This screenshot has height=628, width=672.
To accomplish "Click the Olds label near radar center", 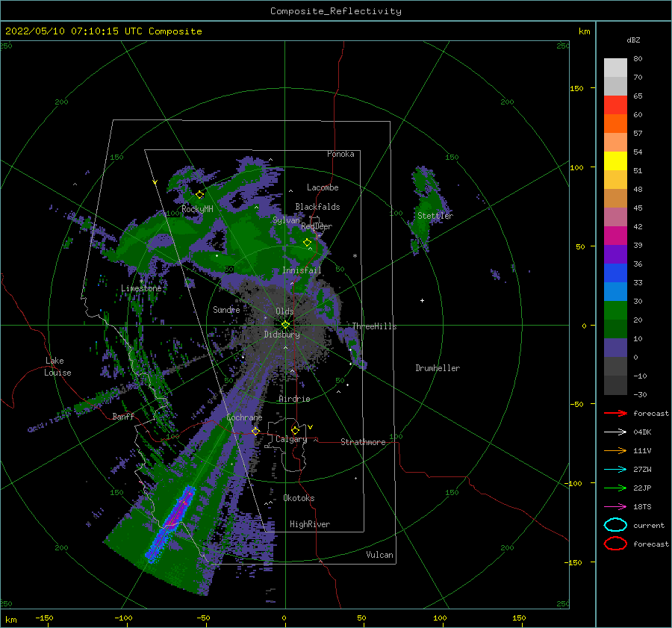I will coord(284,311).
